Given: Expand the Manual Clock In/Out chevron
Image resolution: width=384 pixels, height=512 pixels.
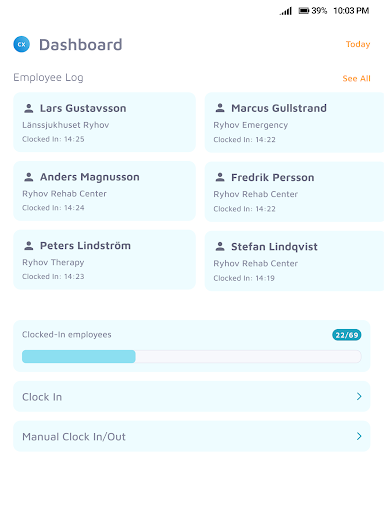Looking at the screenshot, I should [x=359, y=436].
